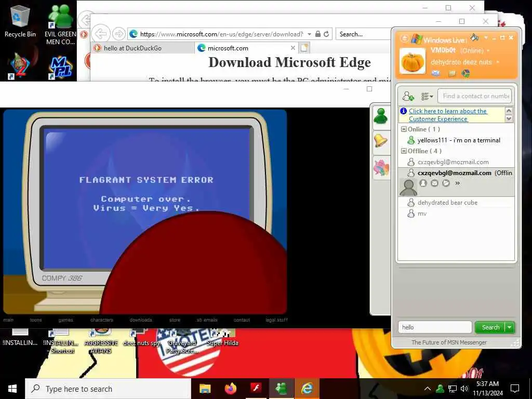Viewport: 532px width, 399px height.
Task: Open the Recycle Bin desktop icon
Action: (20, 21)
